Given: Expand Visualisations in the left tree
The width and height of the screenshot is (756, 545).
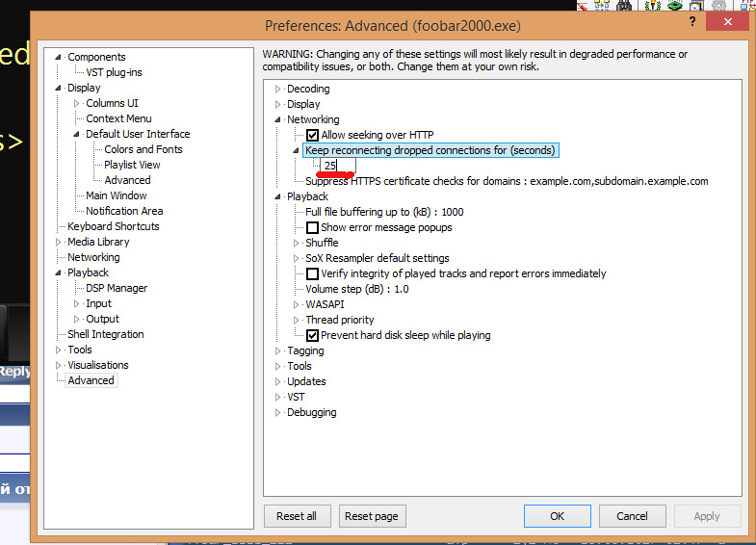Looking at the screenshot, I should click(59, 365).
